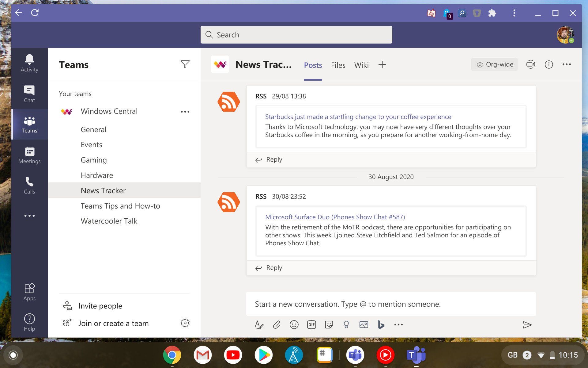The width and height of the screenshot is (588, 368).
Task: Open the Wiki tab for News Tracker
Action: 361,65
